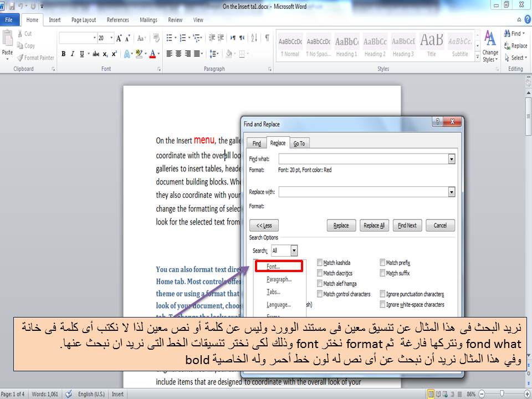Open Line Spacing options
The height and width of the screenshot is (399, 532).
[213, 54]
